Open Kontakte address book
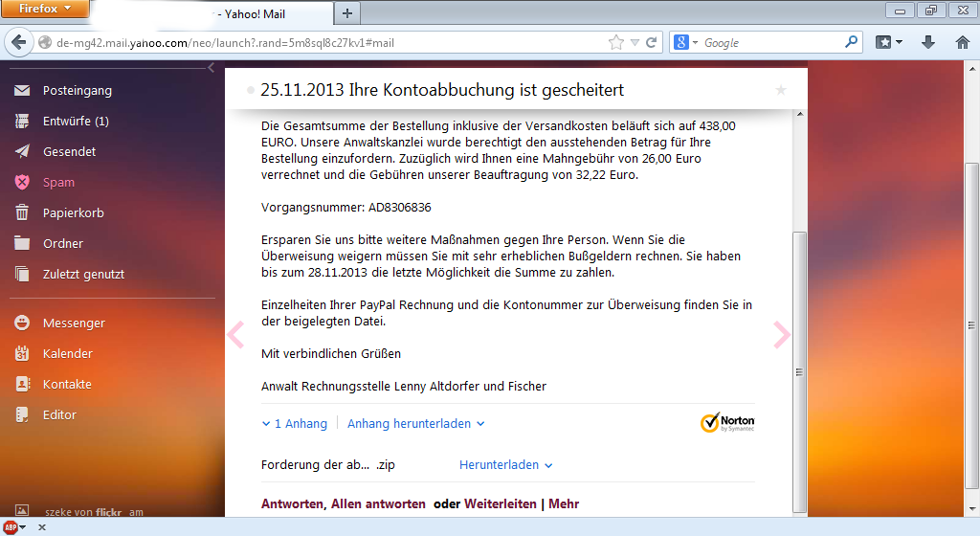Screen dimensions: 980x536 (67, 385)
